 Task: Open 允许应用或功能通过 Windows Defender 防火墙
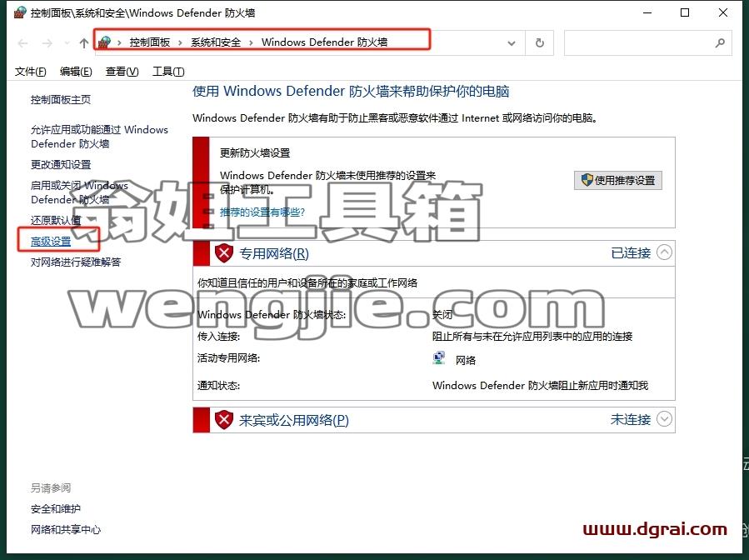[99, 137]
